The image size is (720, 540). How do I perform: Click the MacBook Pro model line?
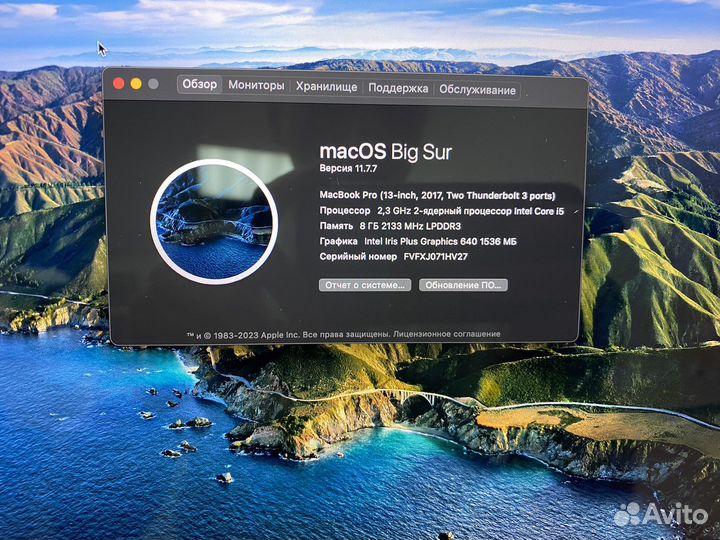pyautogui.click(x=438, y=196)
